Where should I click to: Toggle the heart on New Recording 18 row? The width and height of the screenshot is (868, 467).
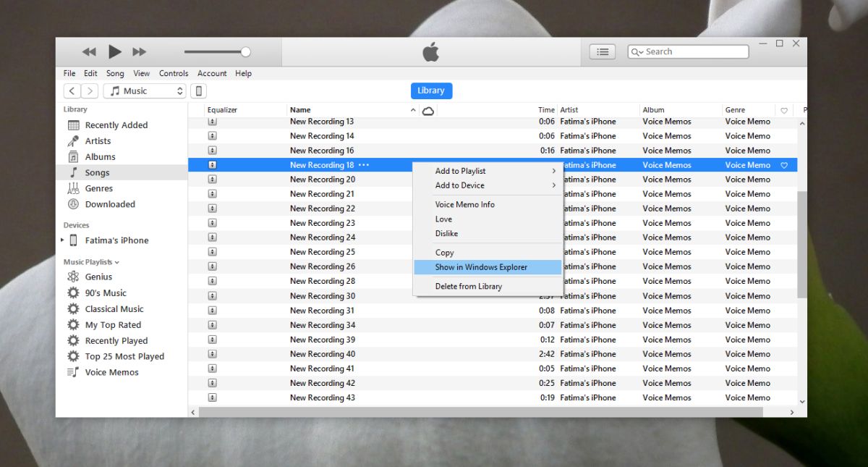click(x=783, y=165)
